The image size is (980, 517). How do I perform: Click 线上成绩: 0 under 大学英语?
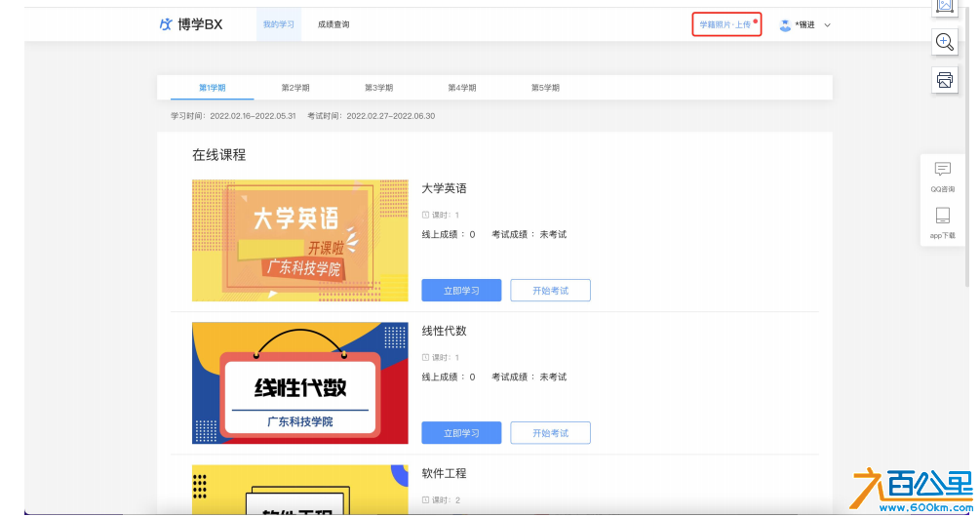click(449, 234)
